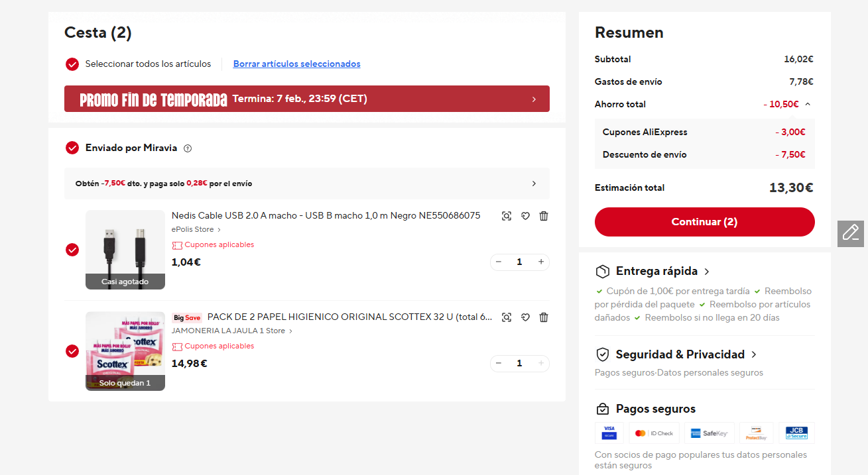Open ePolis Store chevron
The image size is (868, 475).
219,230
